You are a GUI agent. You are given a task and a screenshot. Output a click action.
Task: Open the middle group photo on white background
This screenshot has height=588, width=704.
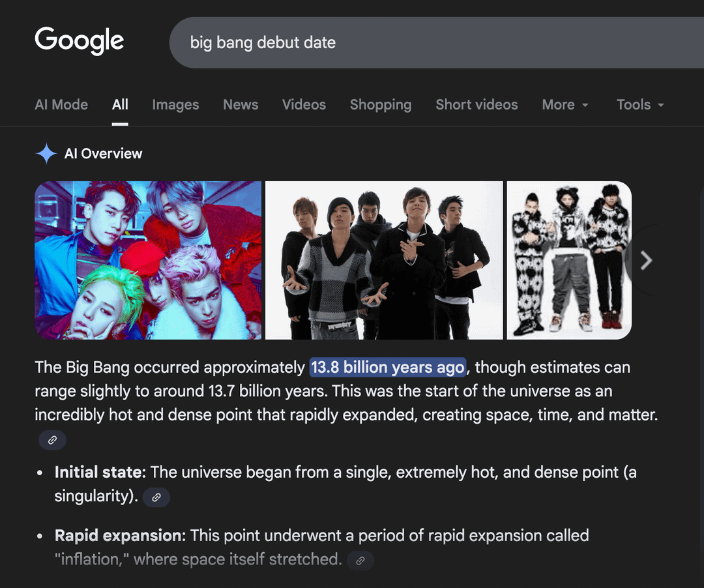[384, 260]
